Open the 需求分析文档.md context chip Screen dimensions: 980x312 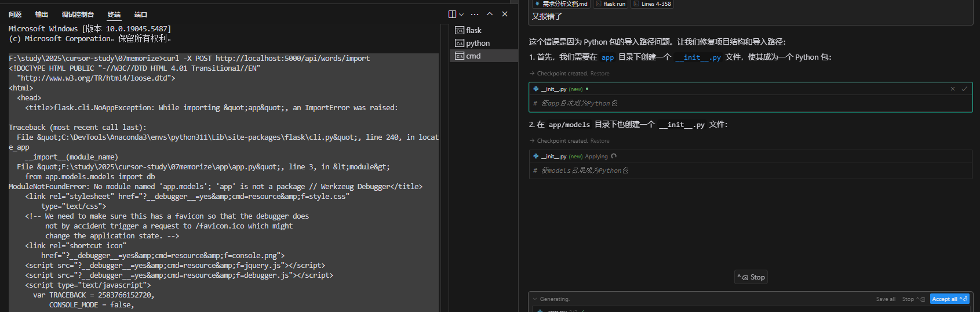tap(561, 3)
